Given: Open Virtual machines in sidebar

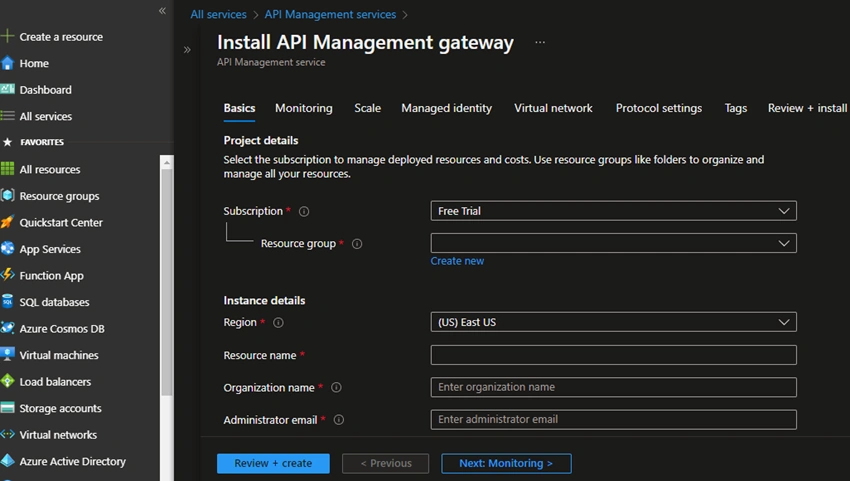Looking at the screenshot, I should pos(59,355).
